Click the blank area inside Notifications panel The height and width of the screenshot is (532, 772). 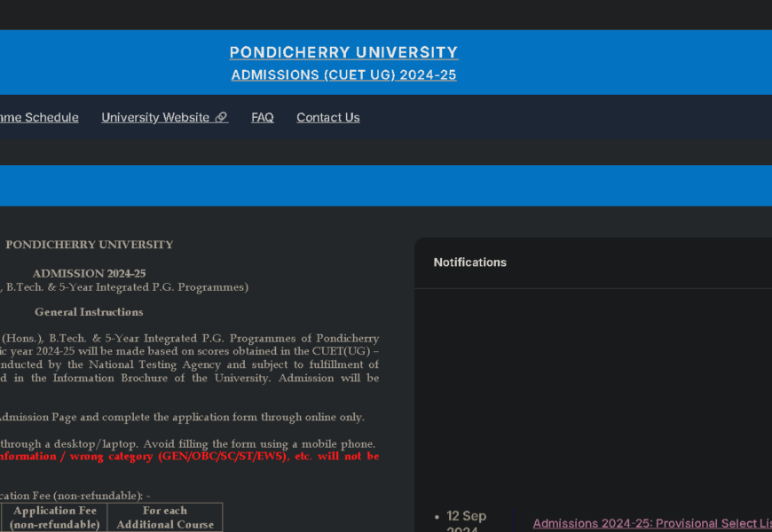(x=593, y=390)
